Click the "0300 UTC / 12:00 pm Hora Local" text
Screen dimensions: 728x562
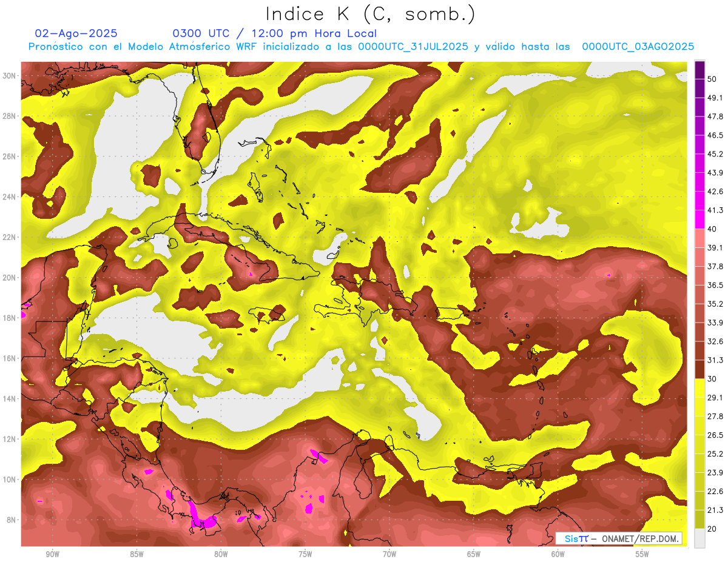[x=274, y=33]
